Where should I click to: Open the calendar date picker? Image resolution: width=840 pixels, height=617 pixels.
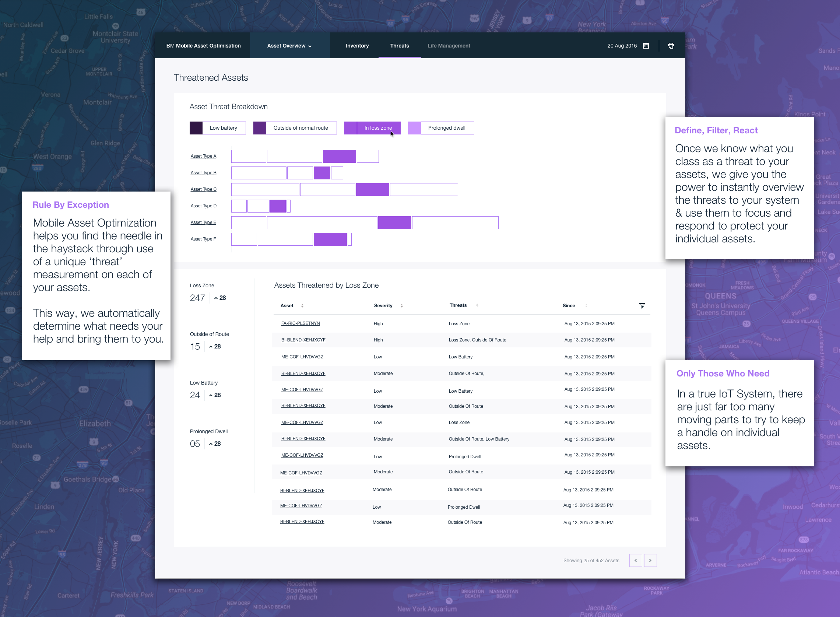[646, 46]
